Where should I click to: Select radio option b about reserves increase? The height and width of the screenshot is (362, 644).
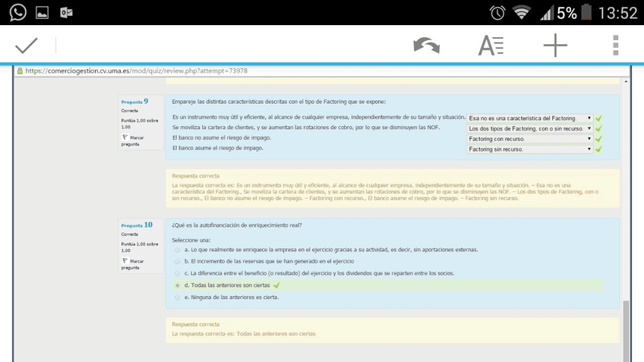click(x=177, y=262)
